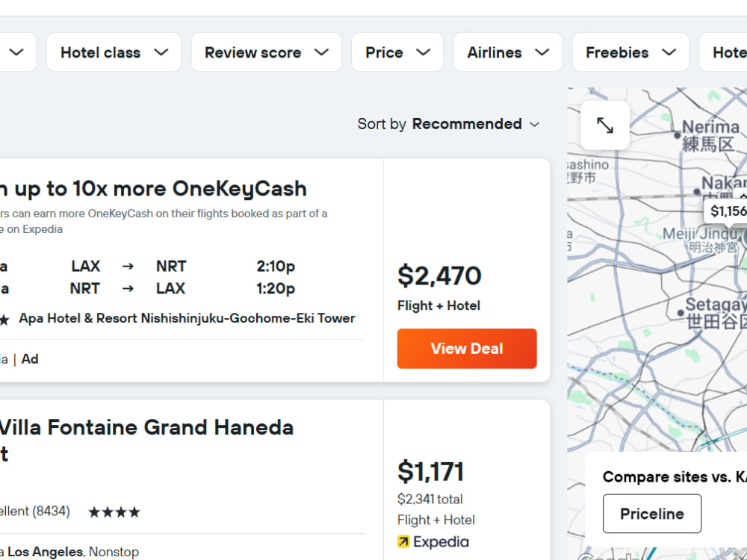
Task: Click the $1,171 price on Villa Fontaine
Action: click(431, 471)
